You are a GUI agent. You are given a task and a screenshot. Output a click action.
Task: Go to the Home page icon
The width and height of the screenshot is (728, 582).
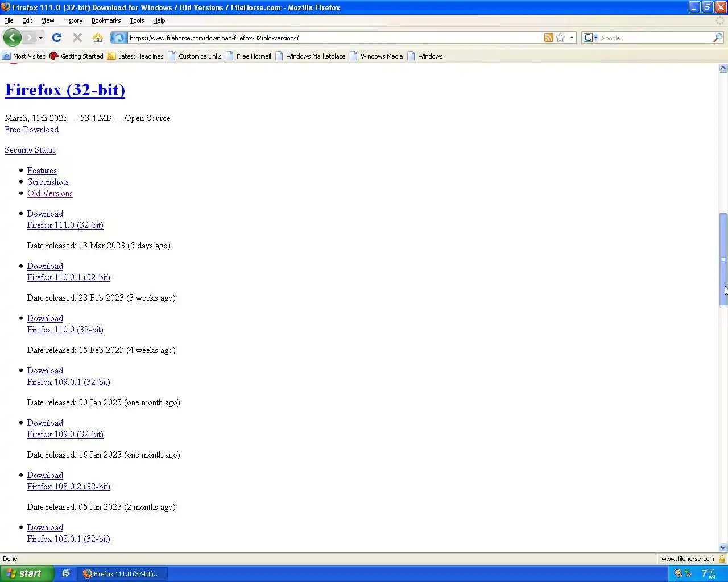(x=98, y=38)
